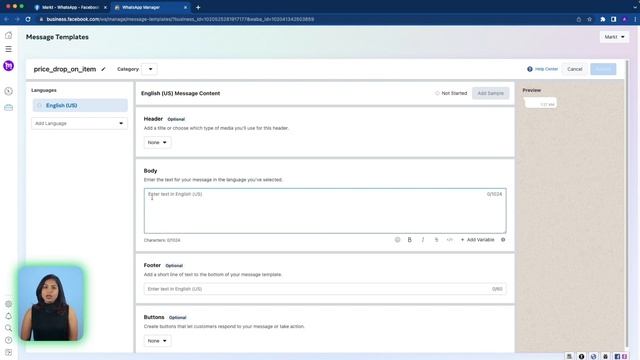
Task: Close the Markt WhatsApp Facebook tab
Action: 105,7
